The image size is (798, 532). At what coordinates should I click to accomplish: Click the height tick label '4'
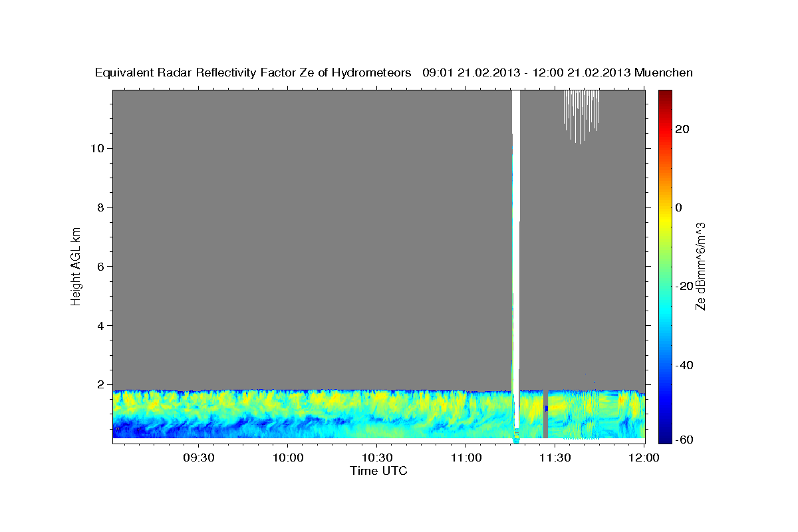click(100, 325)
